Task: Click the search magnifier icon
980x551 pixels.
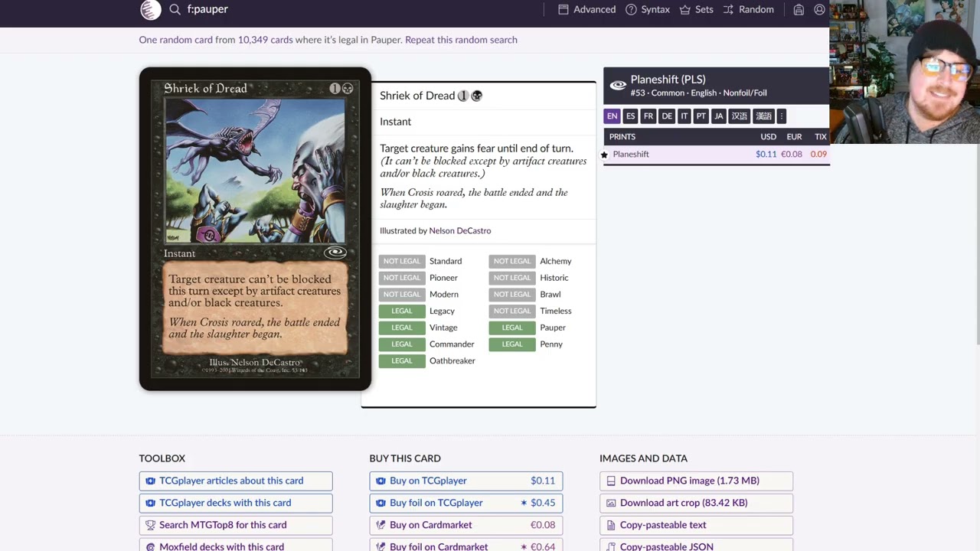Action: tap(175, 9)
